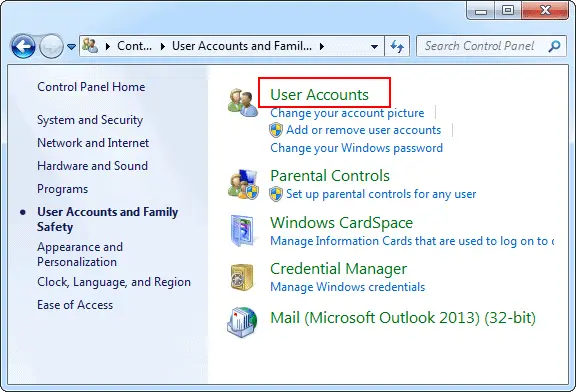
Task: Select User Accounts and Family Safety
Action: [x=108, y=219]
